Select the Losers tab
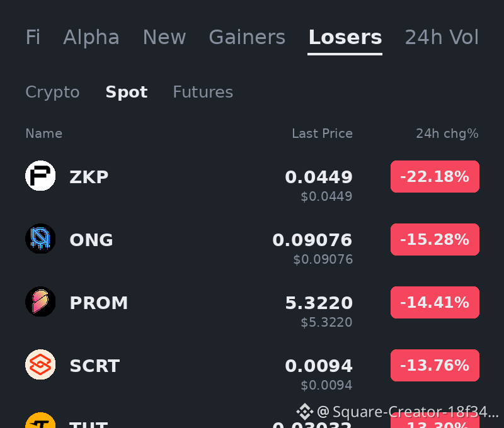The height and width of the screenshot is (428, 504). (345, 37)
